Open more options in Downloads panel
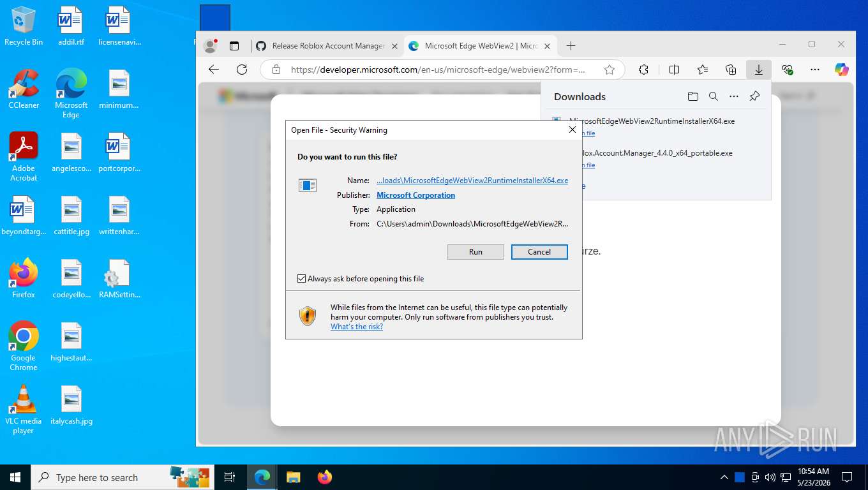 coord(734,96)
